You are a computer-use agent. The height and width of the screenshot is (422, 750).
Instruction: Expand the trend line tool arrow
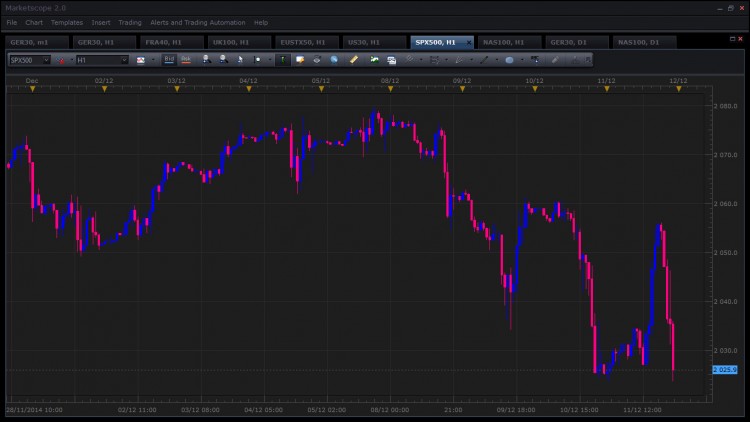tap(421, 60)
